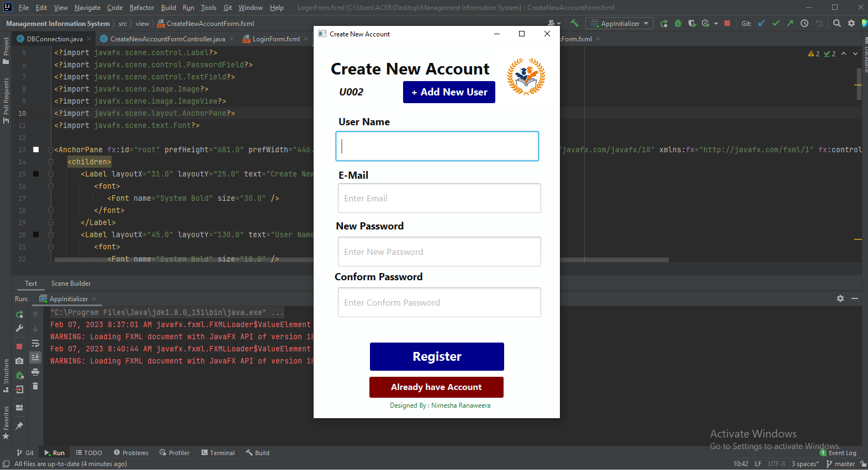The height and width of the screenshot is (470, 868).
Task: Open Search Everywhere magnifier
Action: click(837, 23)
